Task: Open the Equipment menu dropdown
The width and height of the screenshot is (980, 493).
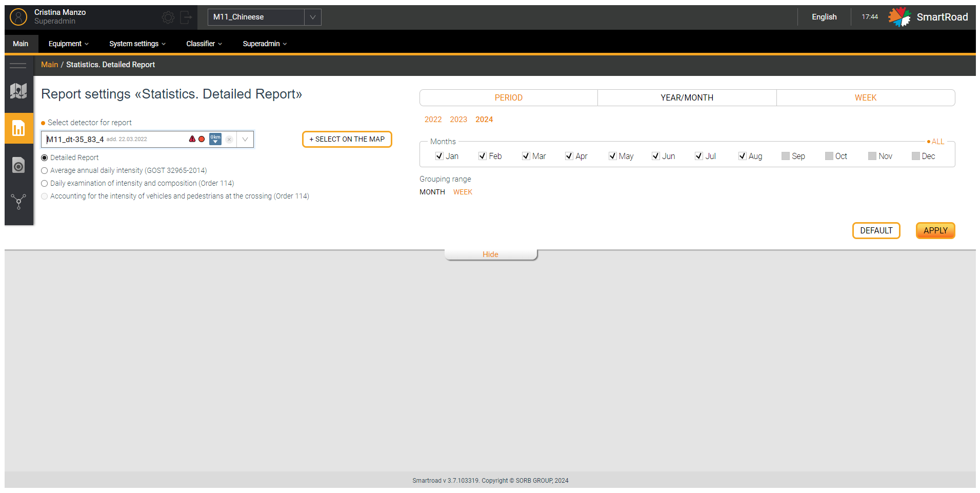Action: click(69, 44)
